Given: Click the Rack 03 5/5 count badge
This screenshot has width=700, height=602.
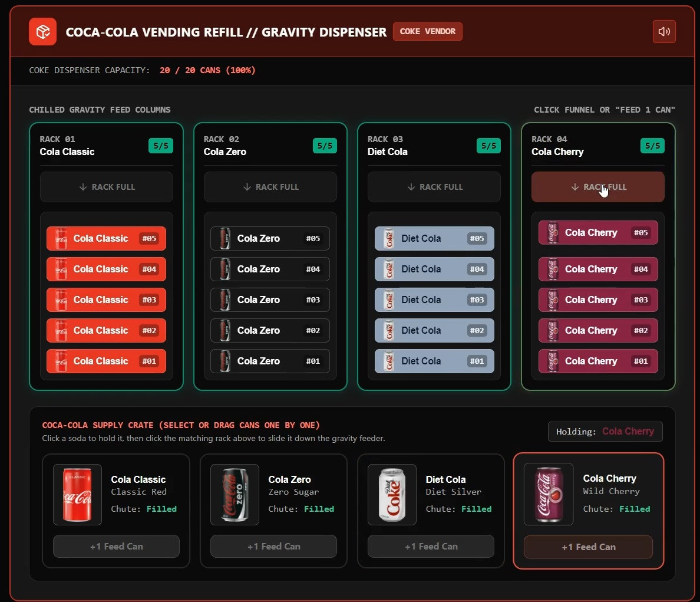Looking at the screenshot, I should click(488, 146).
